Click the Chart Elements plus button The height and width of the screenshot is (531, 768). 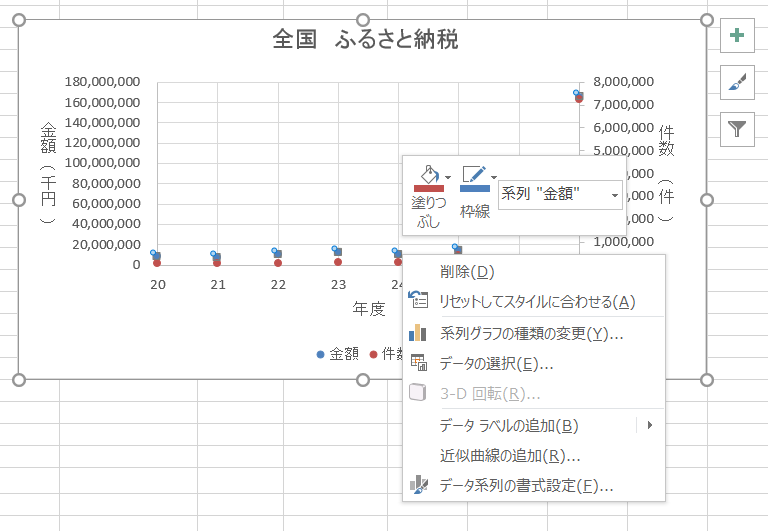click(737, 35)
